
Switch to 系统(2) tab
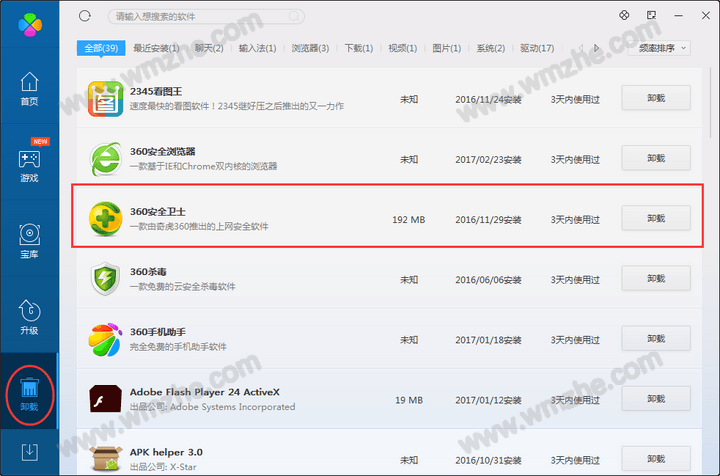pos(490,48)
